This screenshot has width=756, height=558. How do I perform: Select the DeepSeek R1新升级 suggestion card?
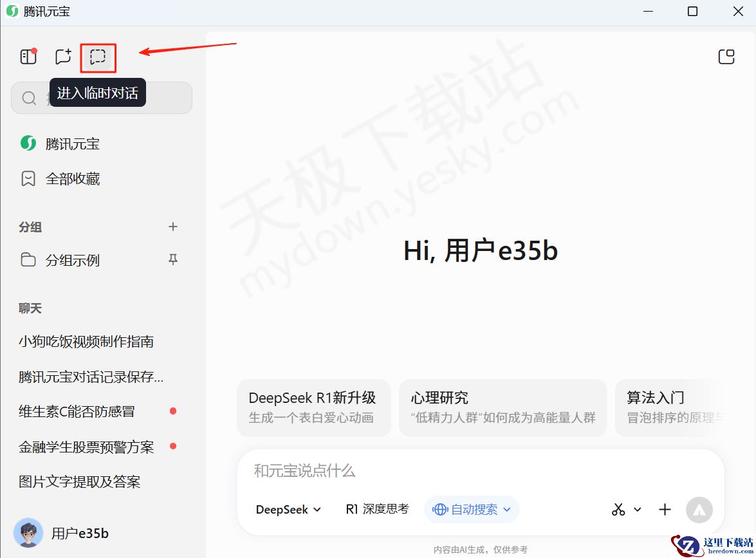tap(314, 407)
